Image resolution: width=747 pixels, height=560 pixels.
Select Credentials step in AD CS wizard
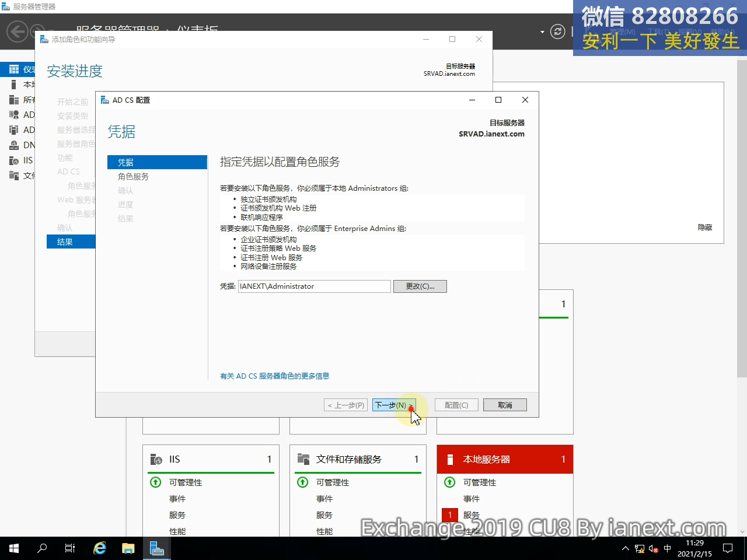[x=157, y=162]
